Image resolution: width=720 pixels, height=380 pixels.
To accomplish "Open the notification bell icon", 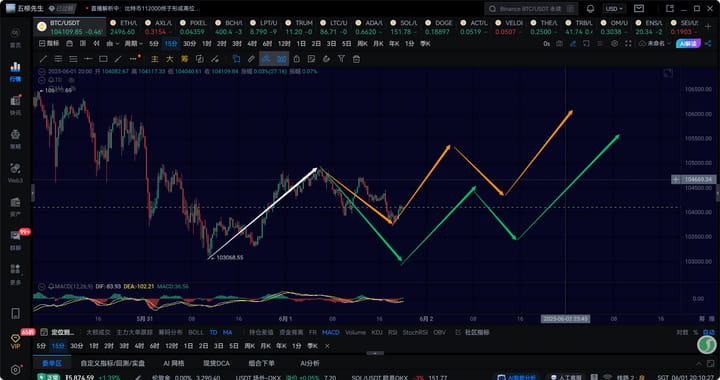I will pos(591,9).
